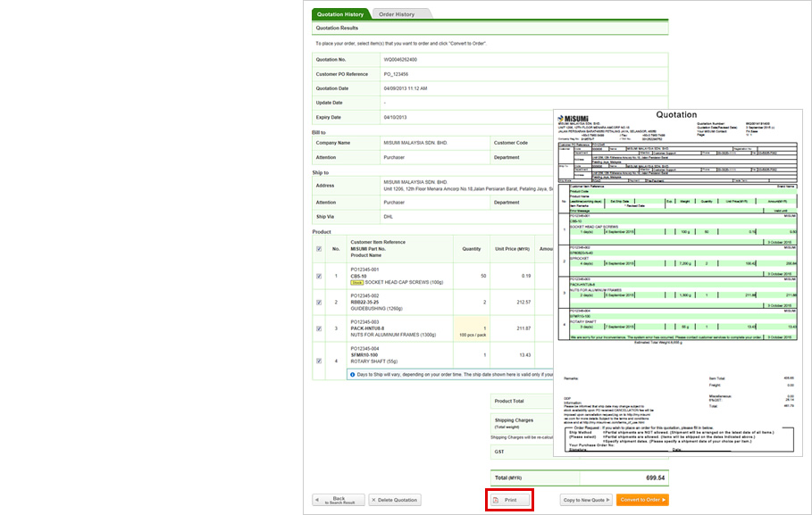Select the total amount 699.54
The height and width of the screenshot is (515, 812).
coord(655,478)
